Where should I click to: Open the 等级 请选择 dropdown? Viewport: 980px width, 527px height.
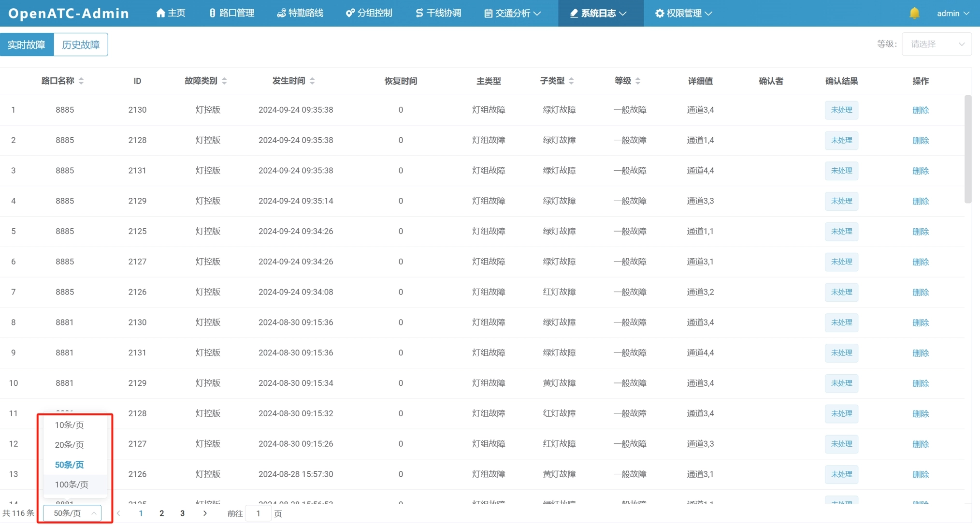click(936, 44)
